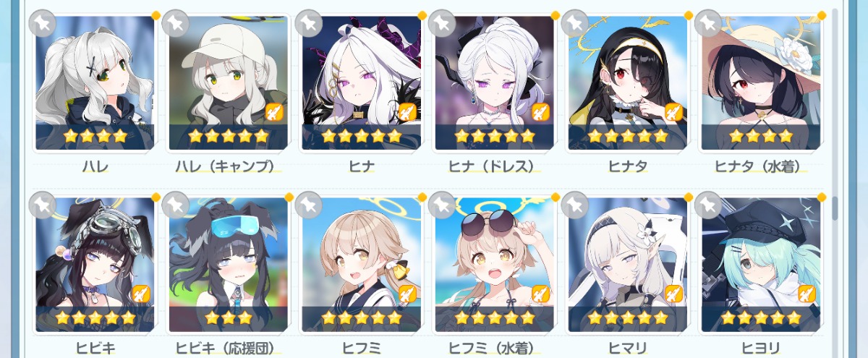Click the four-star rating on ハレ

95,135
